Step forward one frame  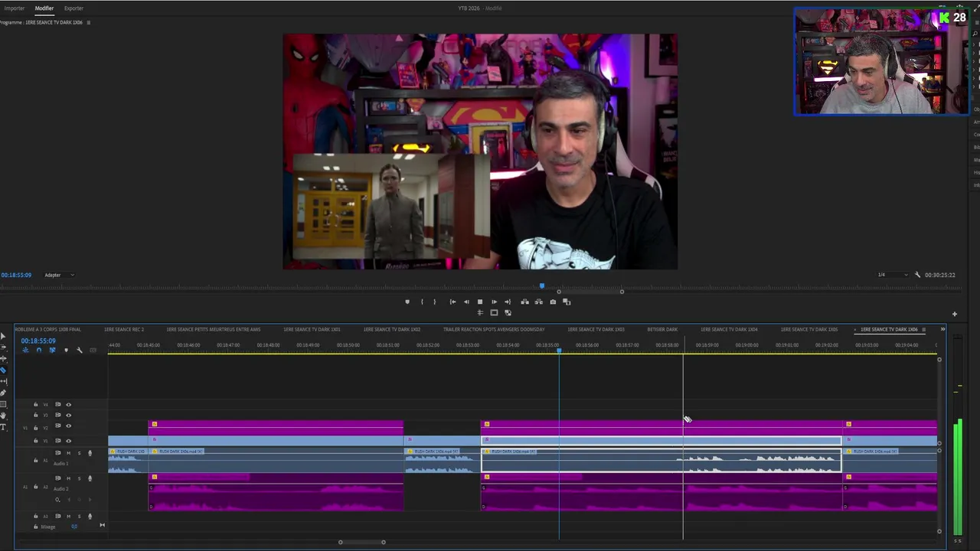[x=494, y=302]
